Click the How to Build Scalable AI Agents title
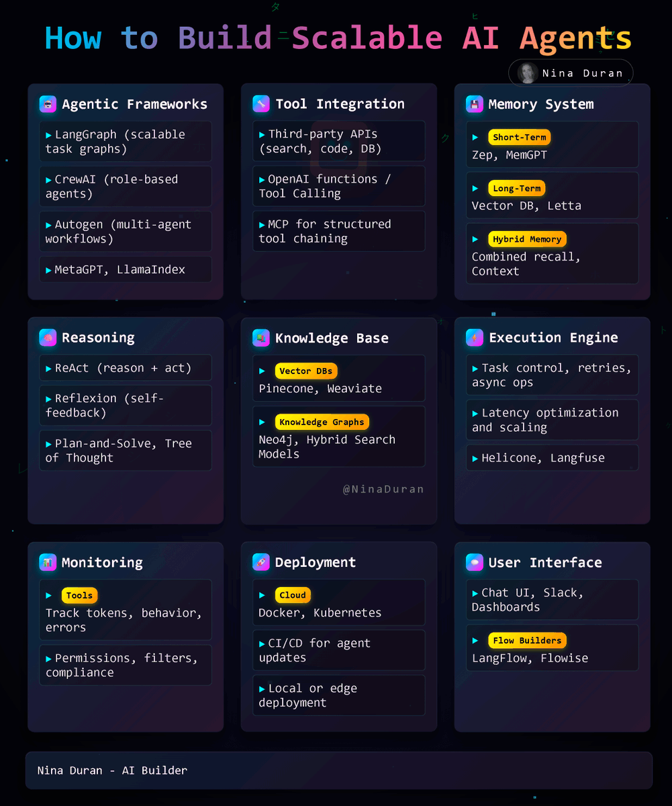This screenshot has height=806, width=672. click(338, 38)
